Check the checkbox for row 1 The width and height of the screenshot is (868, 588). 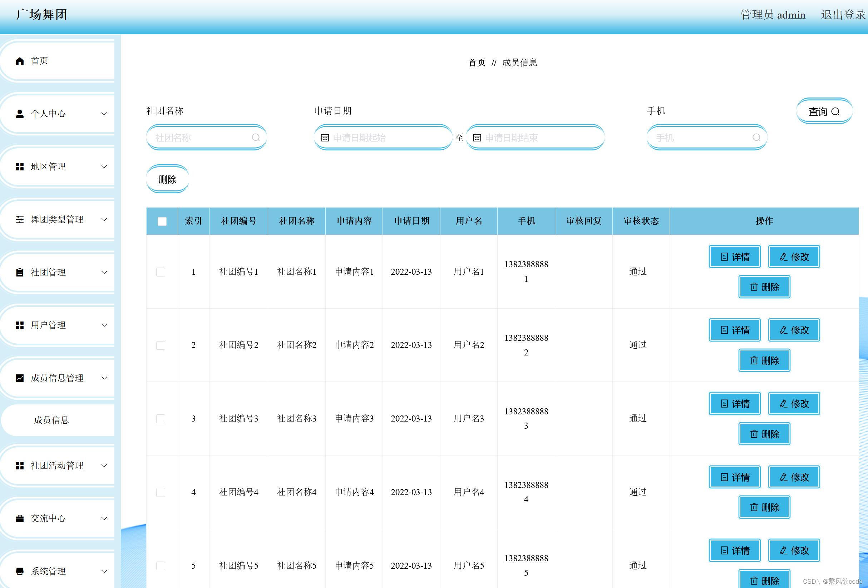161,272
